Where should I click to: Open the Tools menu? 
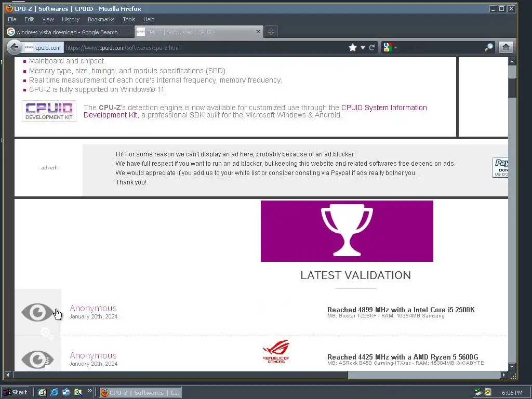pos(129,19)
